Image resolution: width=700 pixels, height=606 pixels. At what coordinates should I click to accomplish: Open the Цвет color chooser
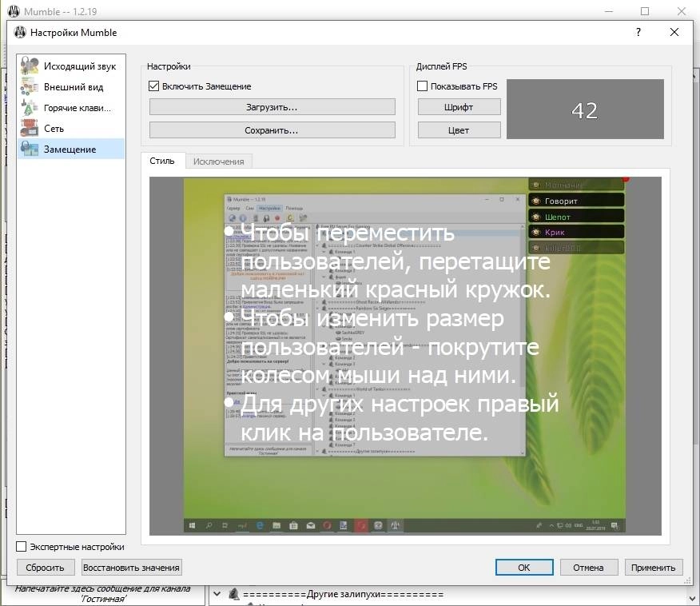(x=459, y=130)
